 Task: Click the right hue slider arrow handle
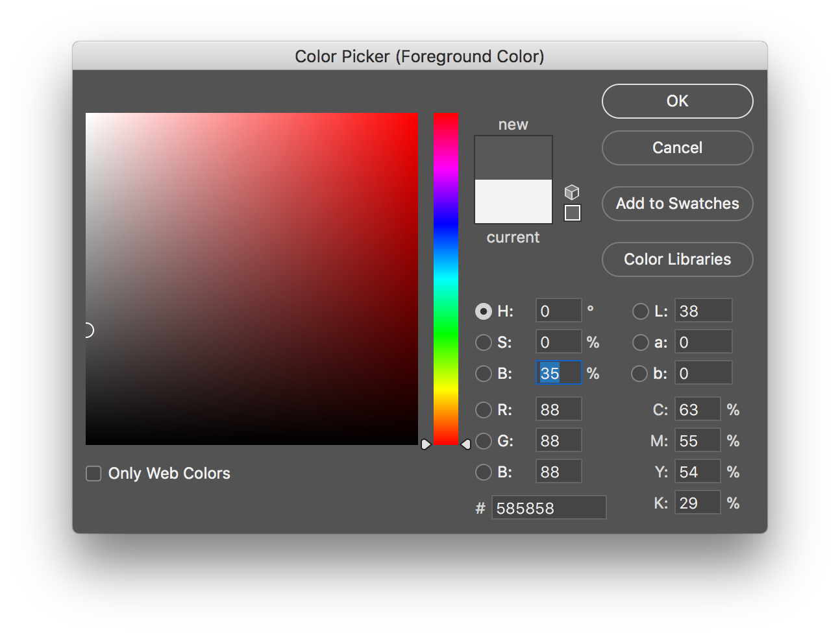click(465, 444)
